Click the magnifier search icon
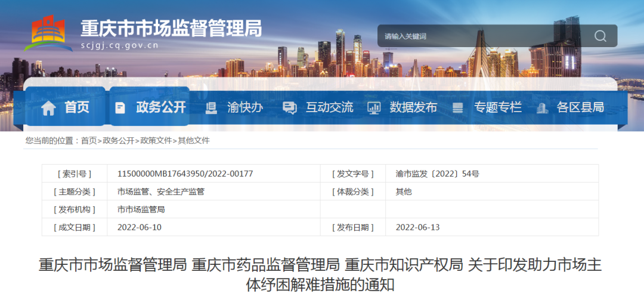Viewport: 644px width, 303px height. (x=600, y=36)
